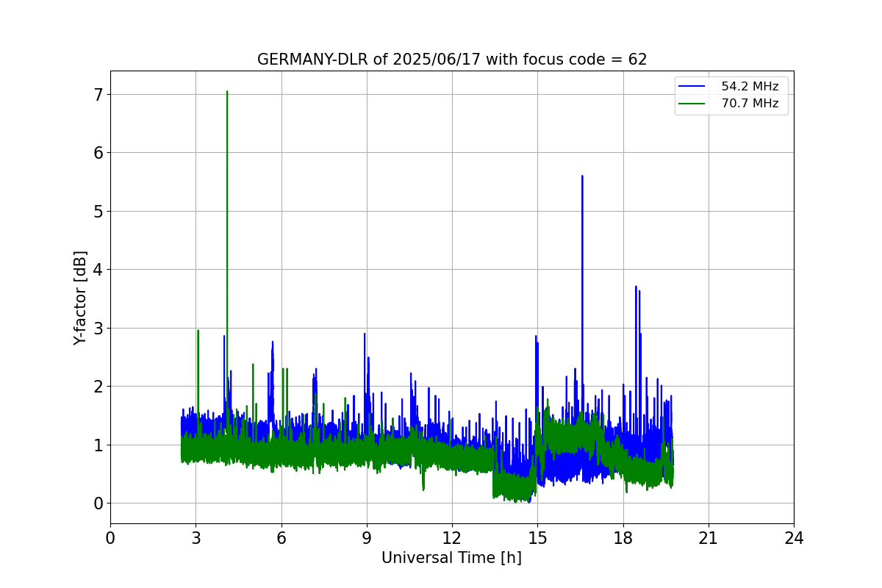Click the x-axis tick label 9
The height and width of the screenshot is (588, 882).
click(x=367, y=538)
